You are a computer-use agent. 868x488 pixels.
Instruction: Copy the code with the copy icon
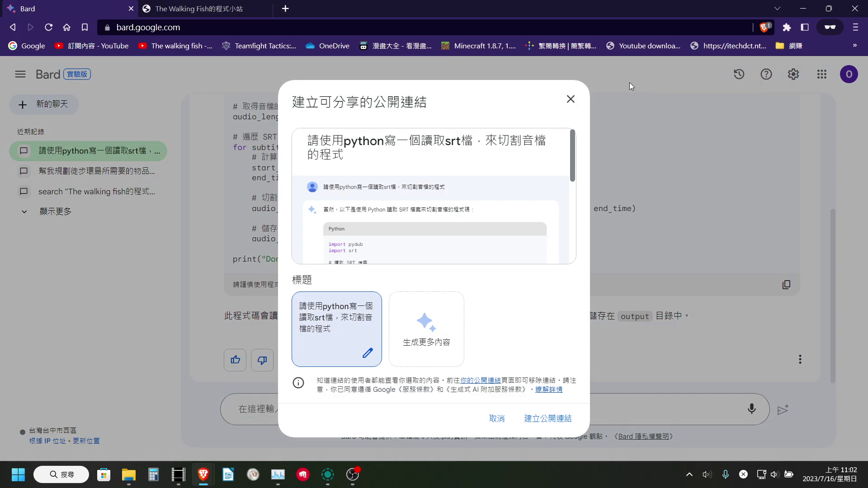pyautogui.click(x=786, y=285)
